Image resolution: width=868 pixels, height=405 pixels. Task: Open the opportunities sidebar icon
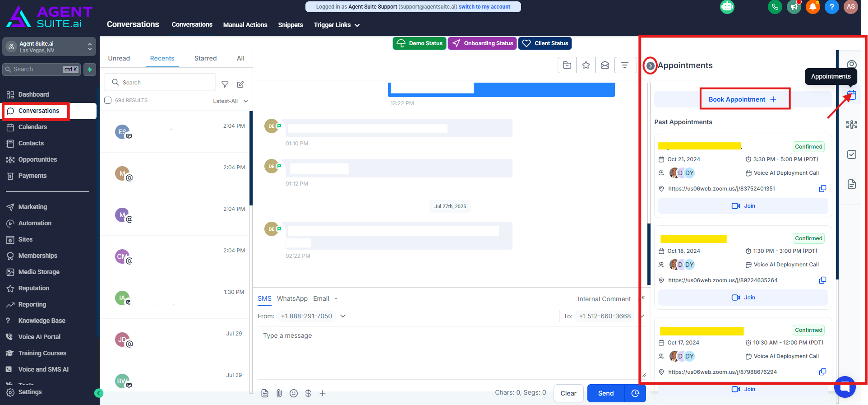tap(851, 125)
